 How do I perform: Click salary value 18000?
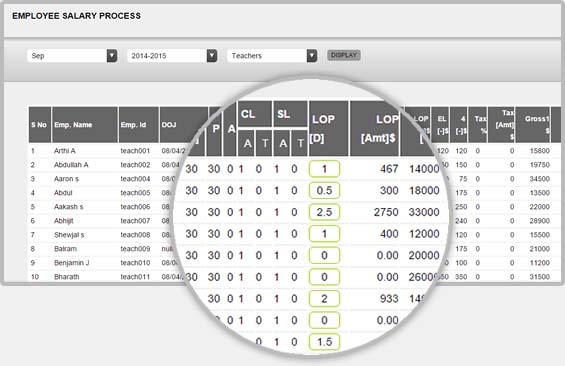pyautogui.click(x=424, y=191)
